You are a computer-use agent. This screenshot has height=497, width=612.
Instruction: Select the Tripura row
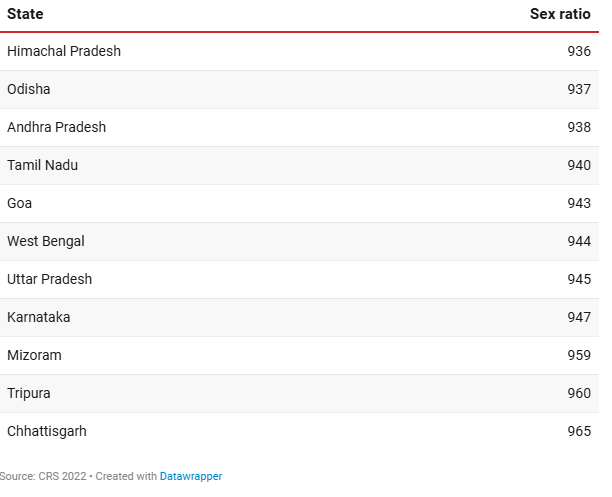pyautogui.click(x=299, y=394)
